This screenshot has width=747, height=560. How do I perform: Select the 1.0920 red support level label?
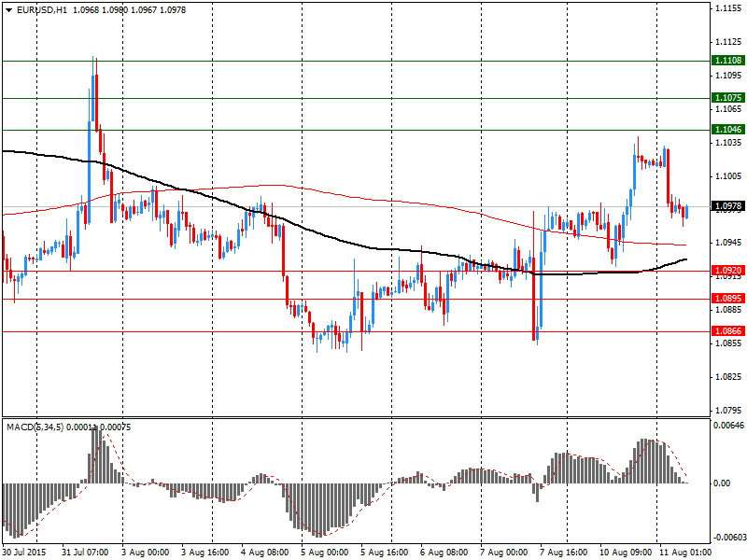(727, 271)
